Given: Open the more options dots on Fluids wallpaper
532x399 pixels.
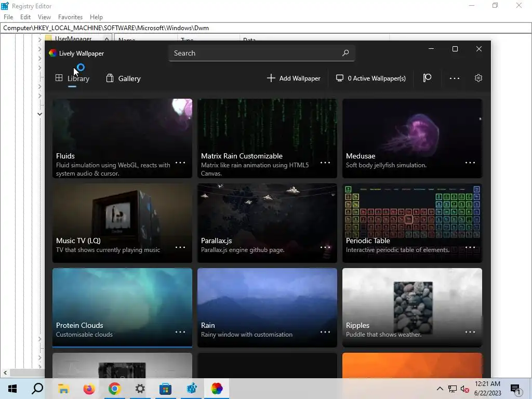Looking at the screenshot, I should [x=180, y=163].
